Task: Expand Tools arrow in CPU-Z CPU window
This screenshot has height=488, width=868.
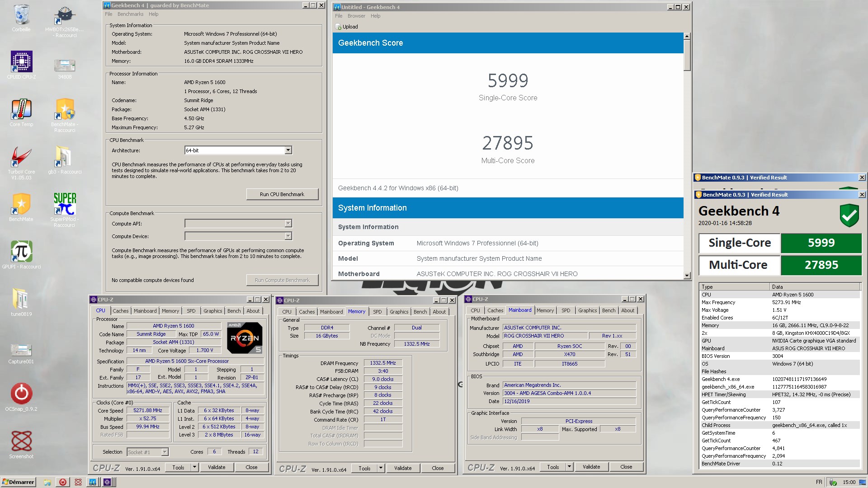Action: pyautogui.click(x=195, y=467)
